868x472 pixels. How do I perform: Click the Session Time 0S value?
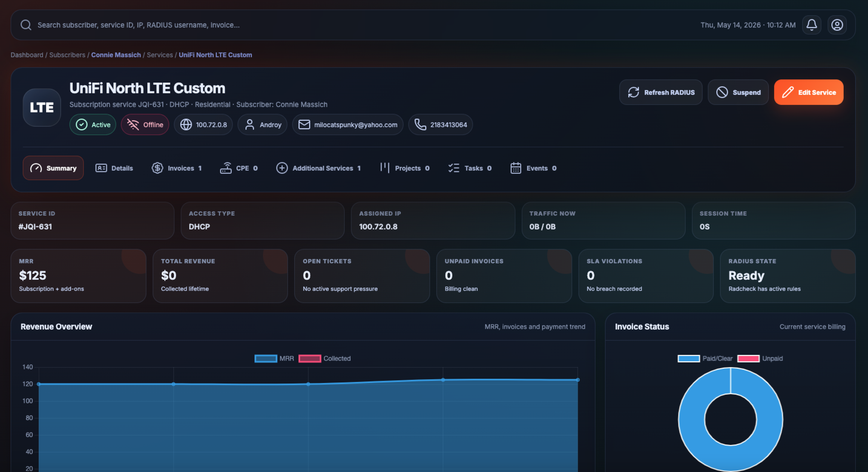[x=704, y=227]
